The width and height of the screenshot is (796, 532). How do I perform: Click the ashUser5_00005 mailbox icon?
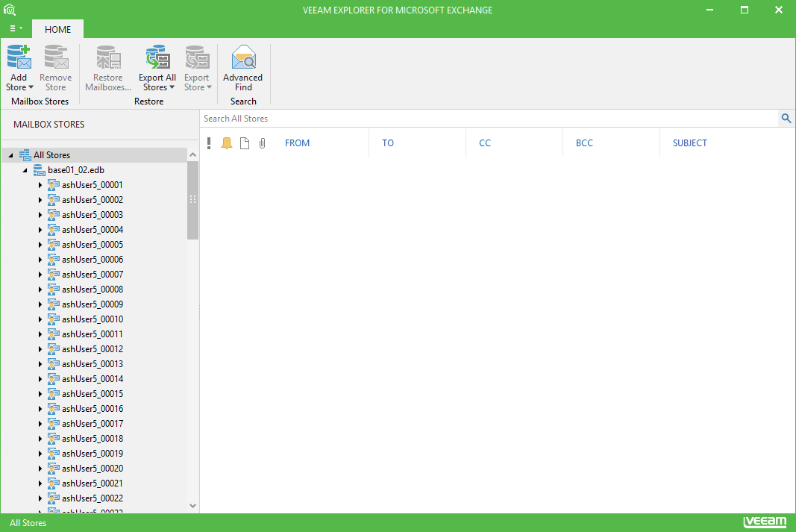click(x=53, y=245)
